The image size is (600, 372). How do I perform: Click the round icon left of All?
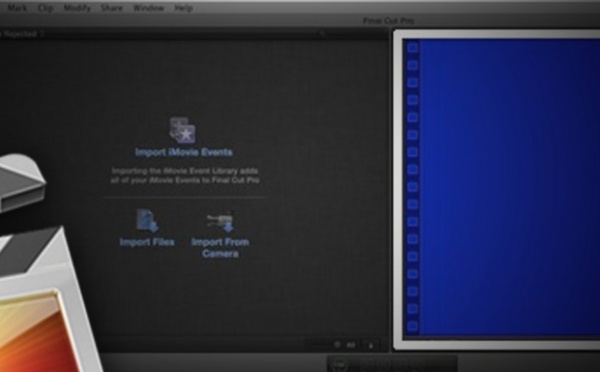click(337, 345)
